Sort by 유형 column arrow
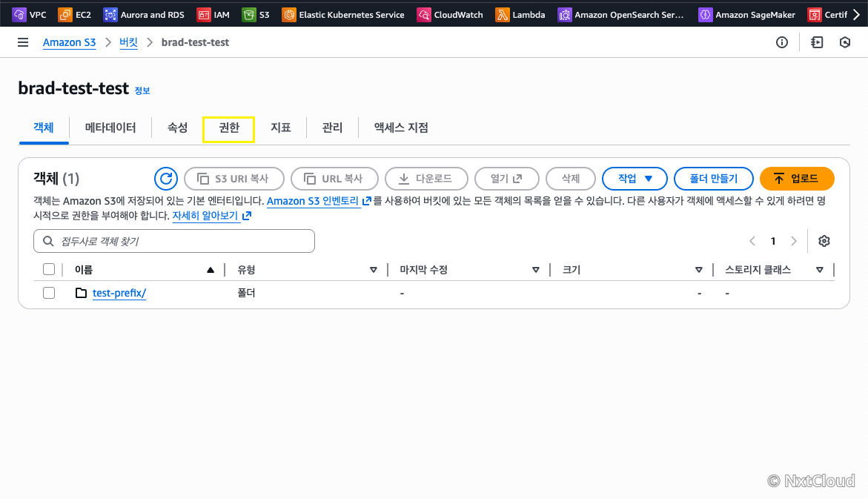868x499 pixels. (373, 270)
